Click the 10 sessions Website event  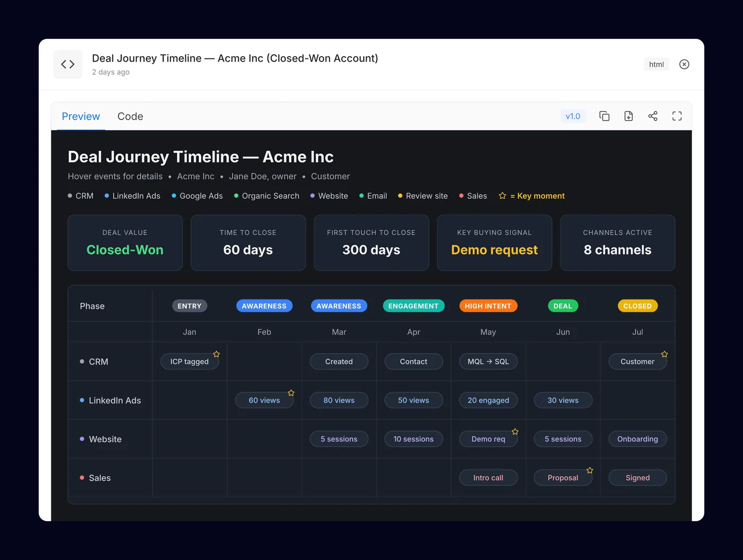point(413,439)
